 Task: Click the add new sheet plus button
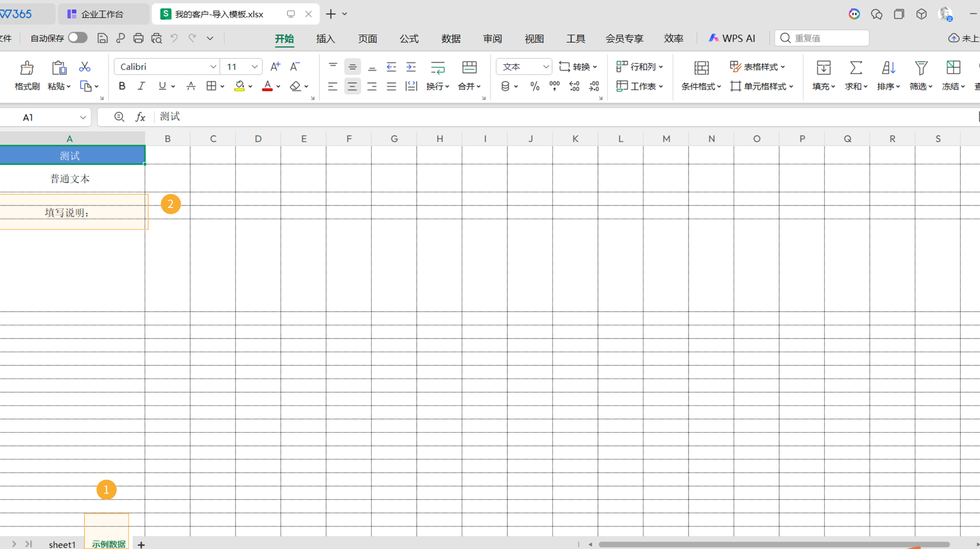141,544
